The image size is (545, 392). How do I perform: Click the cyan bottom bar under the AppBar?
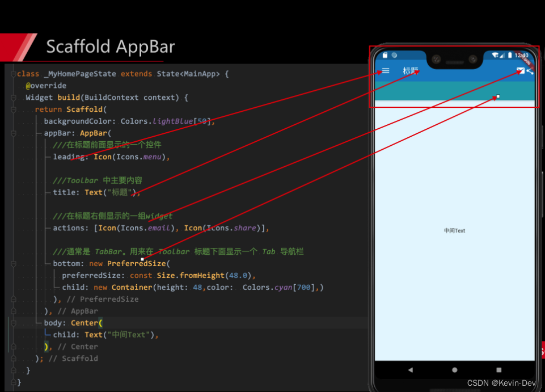point(455,91)
